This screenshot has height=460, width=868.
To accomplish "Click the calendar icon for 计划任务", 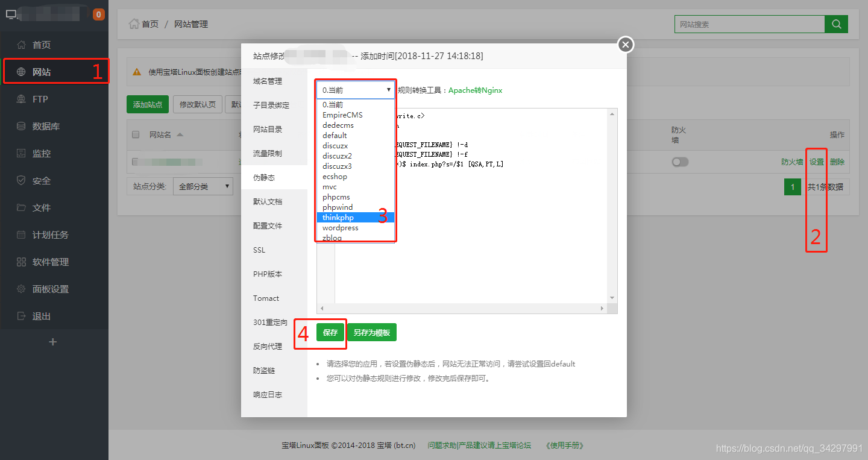I will (x=21, y=235).
